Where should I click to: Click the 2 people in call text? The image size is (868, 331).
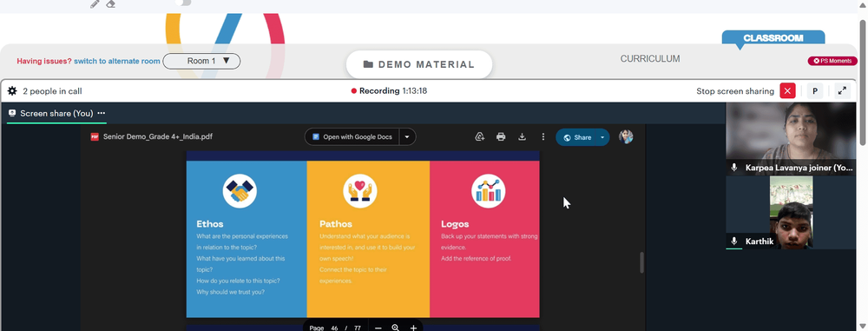click(53, 91)
